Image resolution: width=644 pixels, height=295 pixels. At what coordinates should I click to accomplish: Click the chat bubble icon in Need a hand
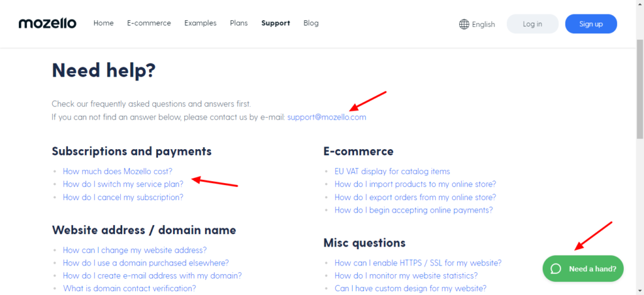[x=556, y=269]
